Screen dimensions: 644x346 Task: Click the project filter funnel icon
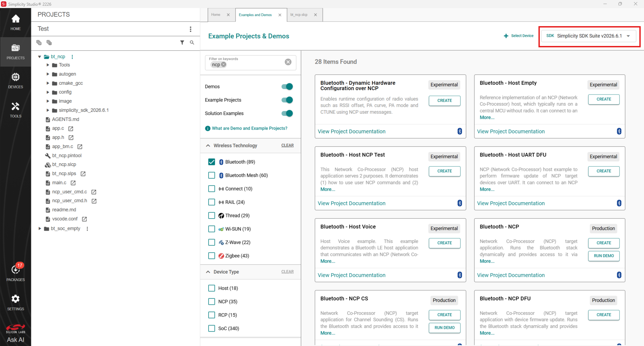[182, 43]
